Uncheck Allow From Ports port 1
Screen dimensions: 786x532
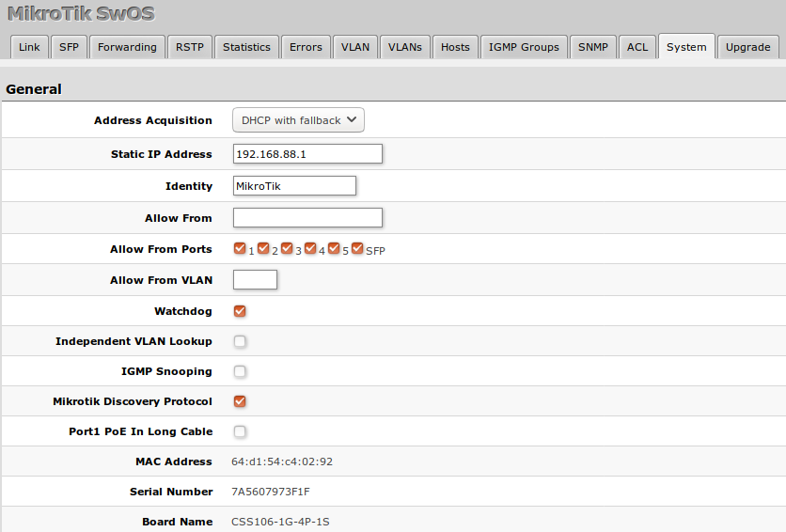tap(240, 249)
